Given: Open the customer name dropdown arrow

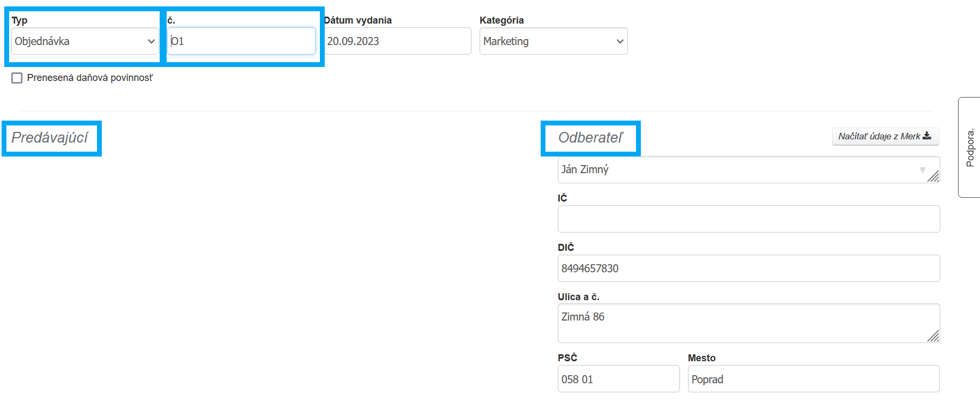Looking at the screenshot, I should point(922,170).
